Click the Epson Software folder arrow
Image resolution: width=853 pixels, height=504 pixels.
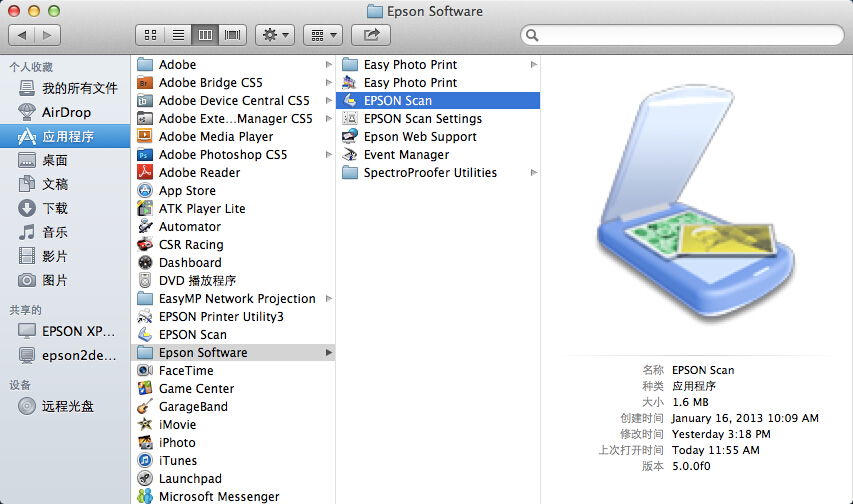click(x=329, y=352)
